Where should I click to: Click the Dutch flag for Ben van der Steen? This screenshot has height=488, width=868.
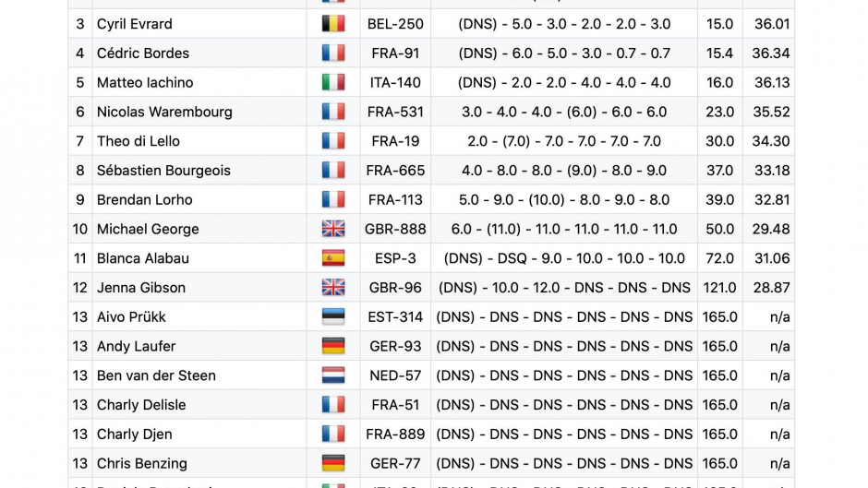click(x=333, y=375)
